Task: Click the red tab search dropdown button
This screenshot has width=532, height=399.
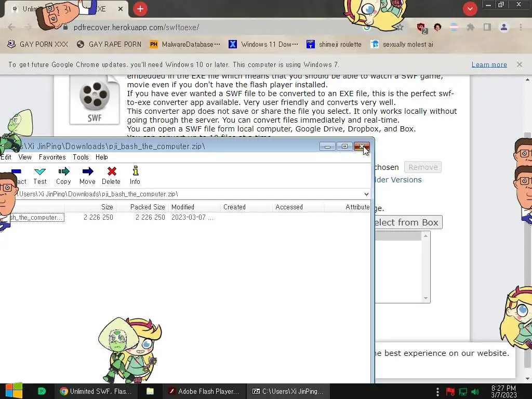Action: (x=470, y=9)
